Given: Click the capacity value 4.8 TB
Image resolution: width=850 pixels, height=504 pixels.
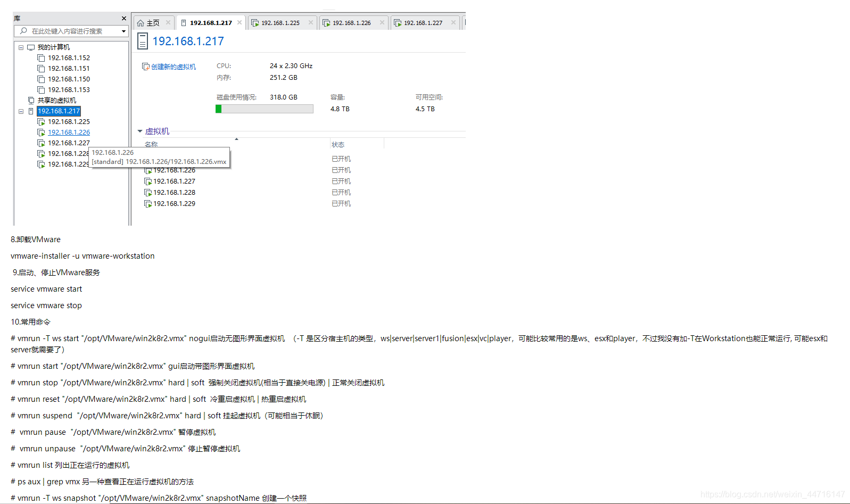Looking at the screenshot, I should point(340,109).
